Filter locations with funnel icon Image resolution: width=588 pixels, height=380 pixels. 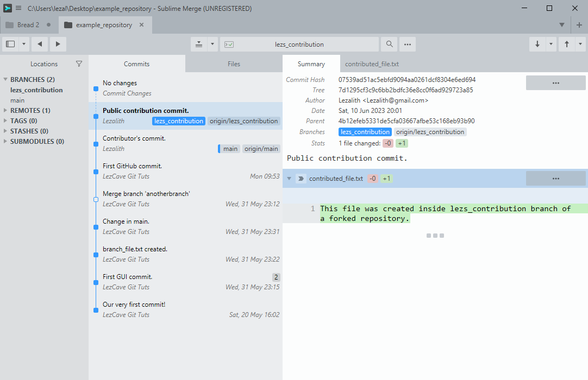click(79, 64)
